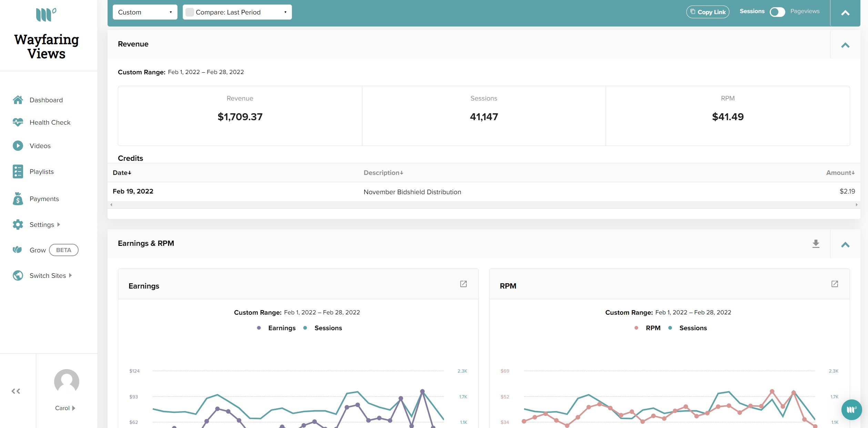Sort credits by Amount column
This screenshot has width=868, height=428.
click(840, 173)
